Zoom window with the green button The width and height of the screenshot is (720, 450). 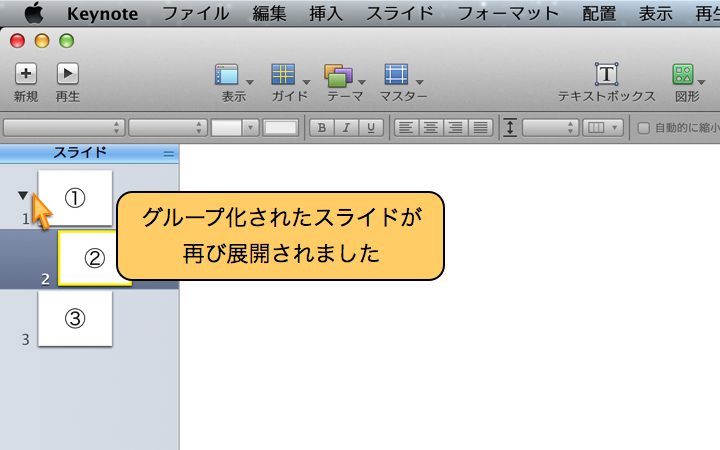point(67,41)
